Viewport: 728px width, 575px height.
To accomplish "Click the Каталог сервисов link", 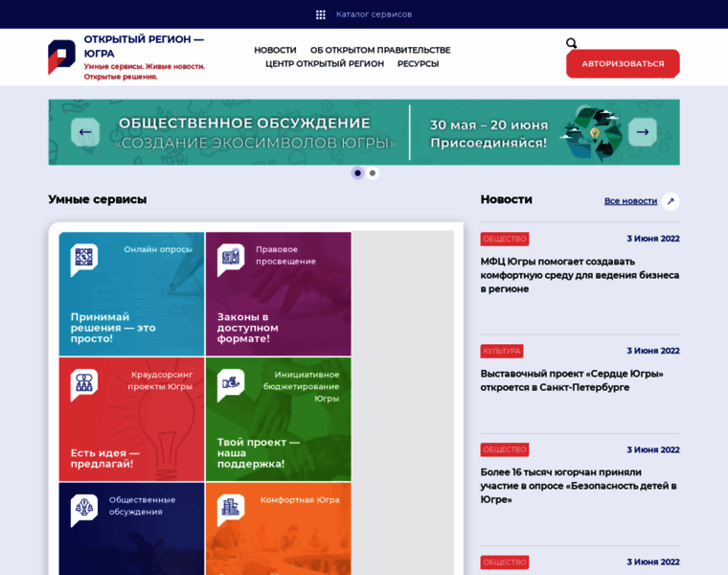I will click(374, 14).
